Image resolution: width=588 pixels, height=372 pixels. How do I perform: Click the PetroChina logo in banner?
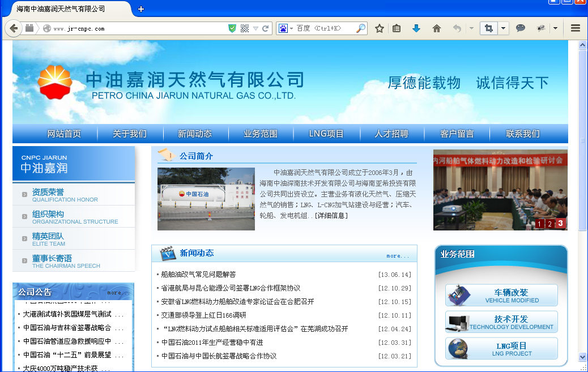[x=55, y=83]
